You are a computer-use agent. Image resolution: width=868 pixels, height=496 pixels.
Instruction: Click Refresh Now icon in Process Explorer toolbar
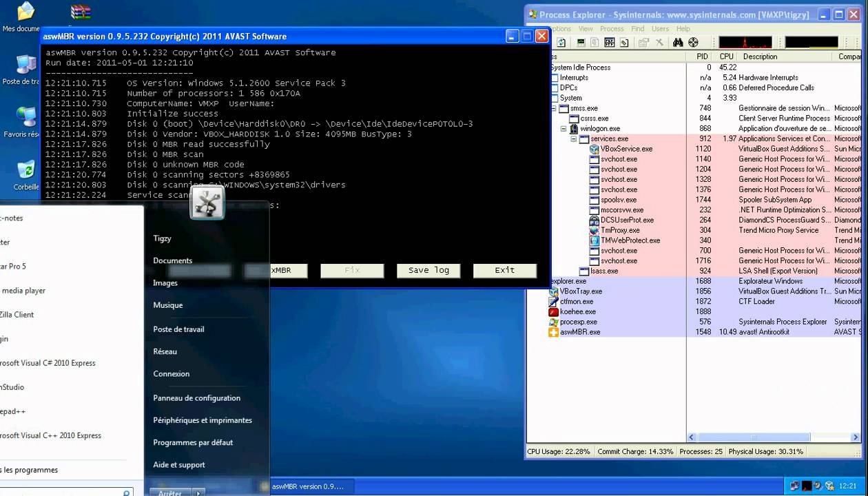[561, 42]
